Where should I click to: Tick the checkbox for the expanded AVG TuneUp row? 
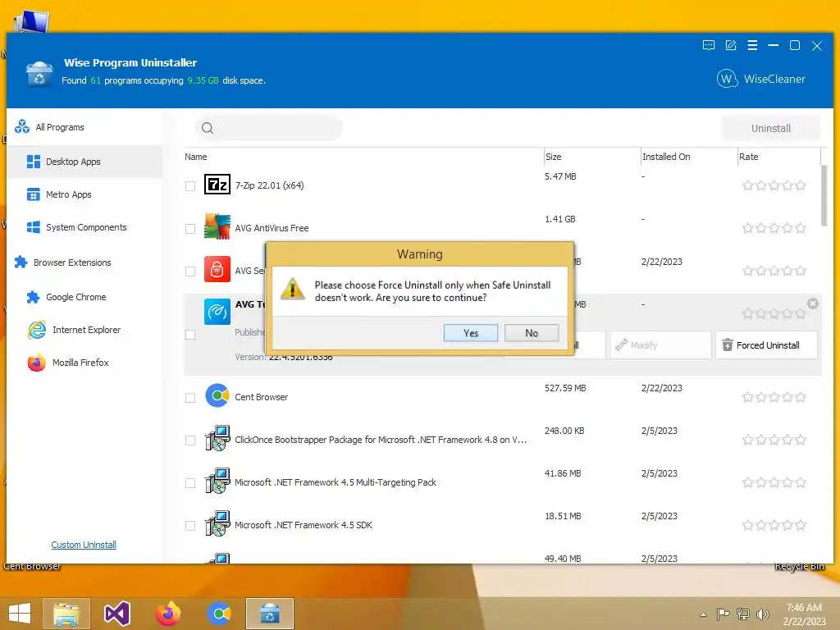pos(190,335)
